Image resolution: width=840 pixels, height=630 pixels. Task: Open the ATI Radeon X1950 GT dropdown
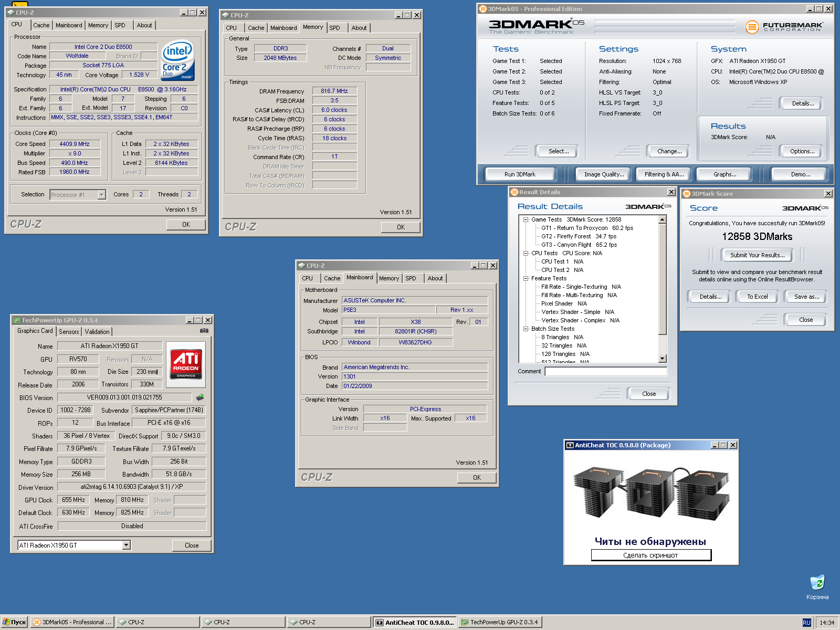coord(126,545)
